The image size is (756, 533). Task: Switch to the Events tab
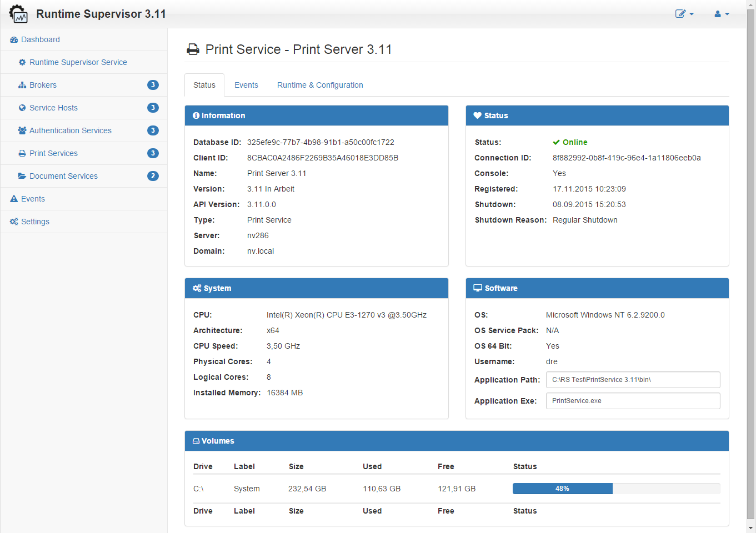click(x=246, y=85)
